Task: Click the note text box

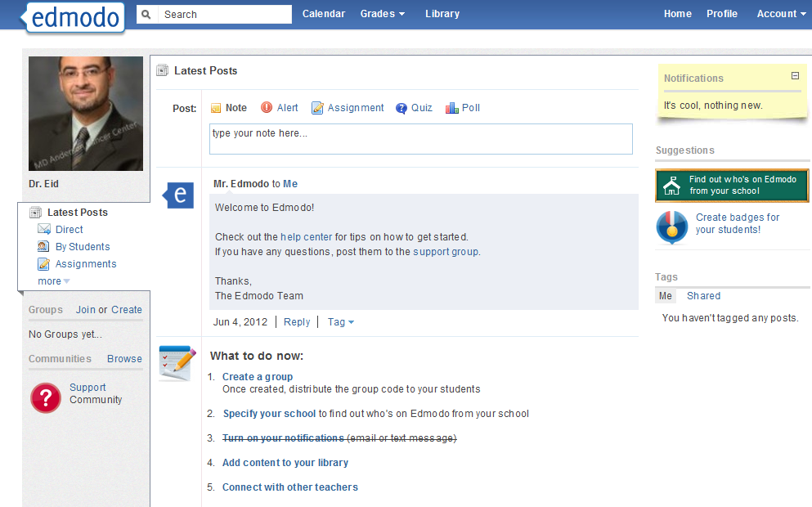Action: [x=421, y=139]
